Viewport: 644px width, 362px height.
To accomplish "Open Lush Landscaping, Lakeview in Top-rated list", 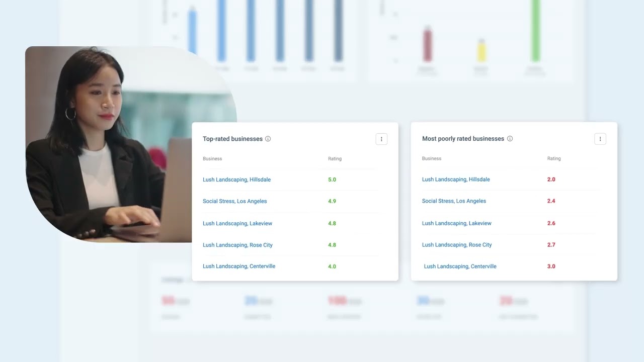I will pyautogui.click(x=237, y=223).
